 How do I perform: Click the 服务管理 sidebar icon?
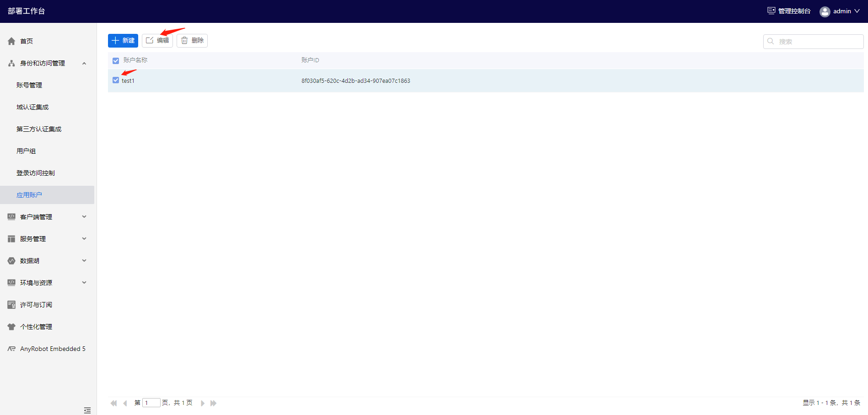11,239
